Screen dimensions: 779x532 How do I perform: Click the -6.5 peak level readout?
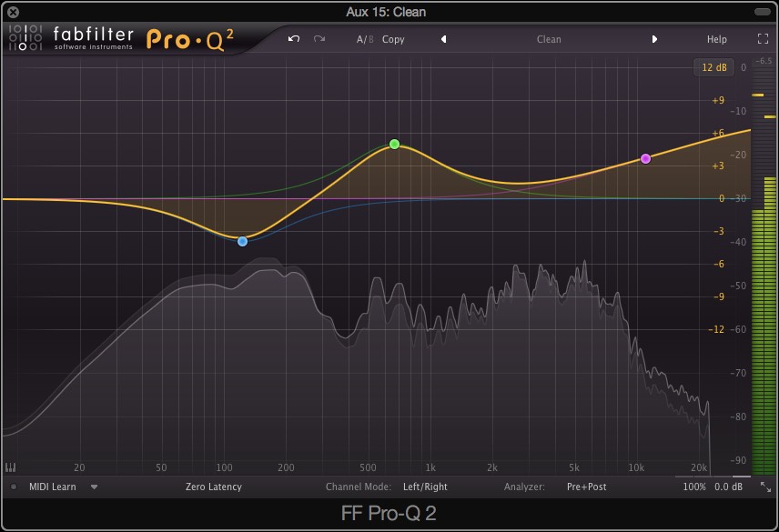(764, 61)
